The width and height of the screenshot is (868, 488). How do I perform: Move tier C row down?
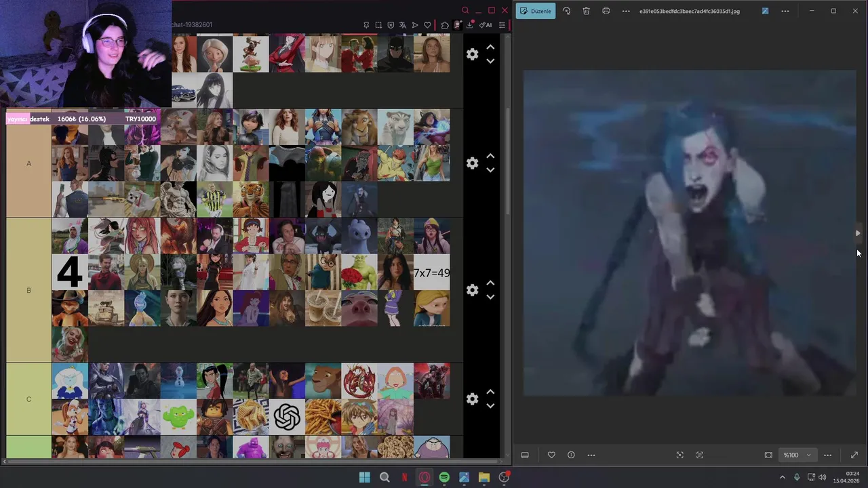click(490, 406)
